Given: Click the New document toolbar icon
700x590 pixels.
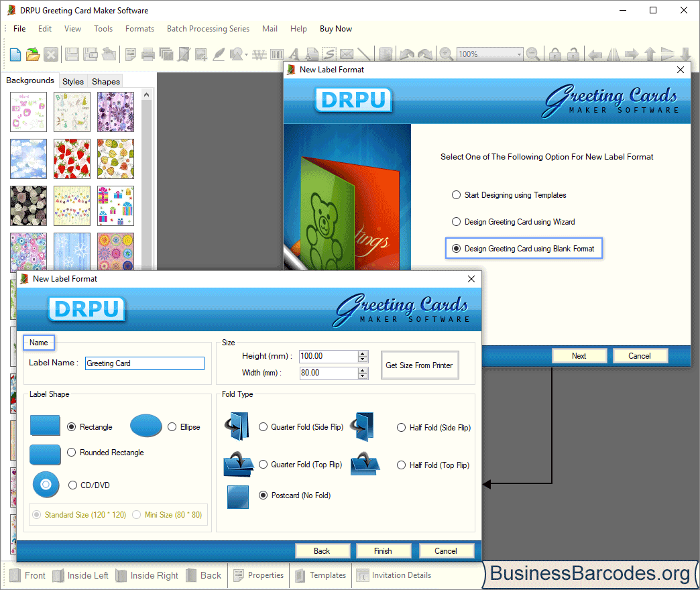Looking at the screenshot, I should point(15,54).
